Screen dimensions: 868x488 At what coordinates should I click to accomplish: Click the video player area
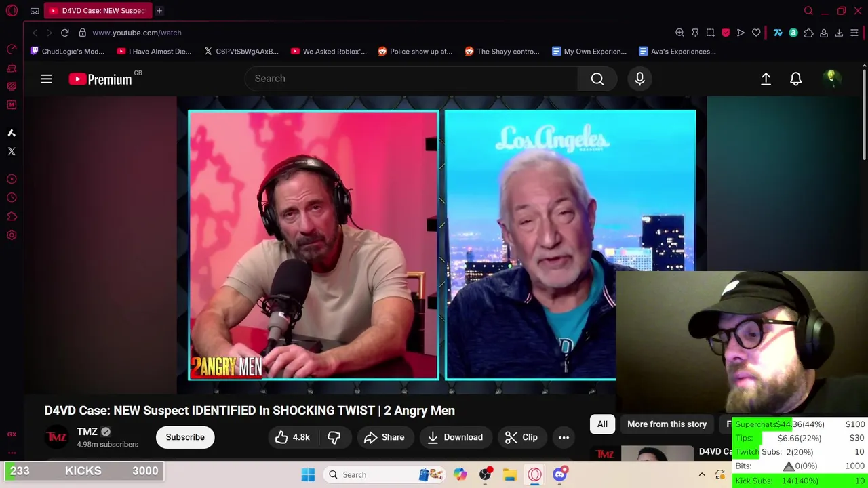(x=442, y=245)
